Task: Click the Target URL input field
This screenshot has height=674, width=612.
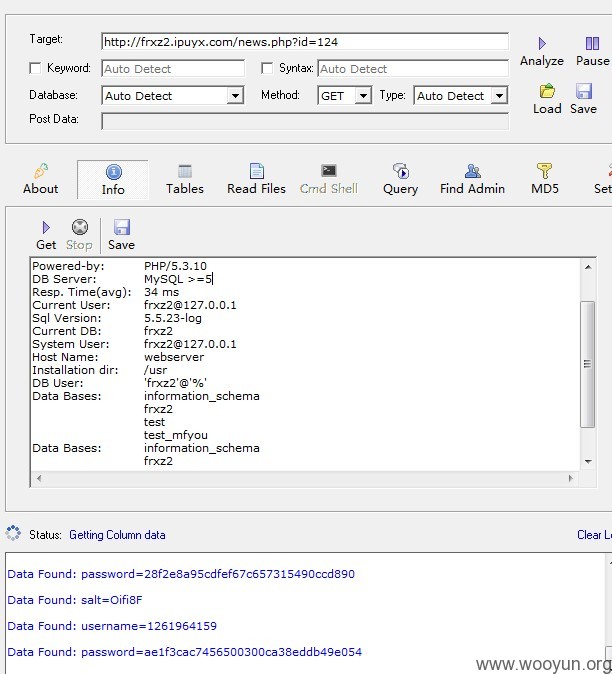Action: pos(305,42)
